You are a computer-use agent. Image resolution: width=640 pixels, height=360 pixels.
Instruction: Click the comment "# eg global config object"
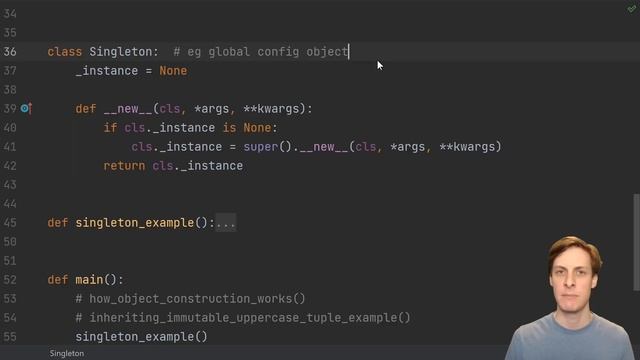[261, 52]
